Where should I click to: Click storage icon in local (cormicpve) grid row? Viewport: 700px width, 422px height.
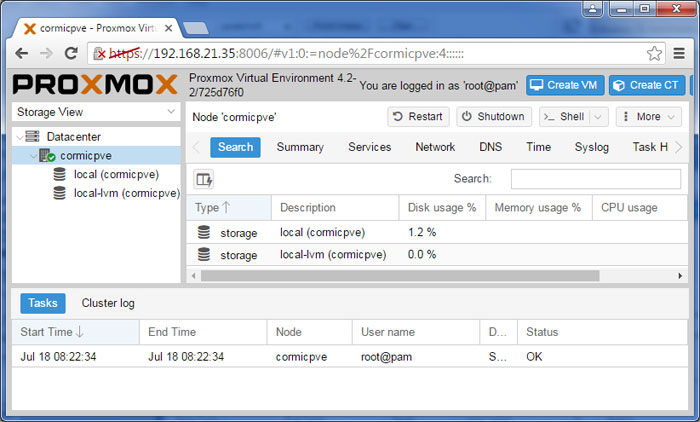204,232
